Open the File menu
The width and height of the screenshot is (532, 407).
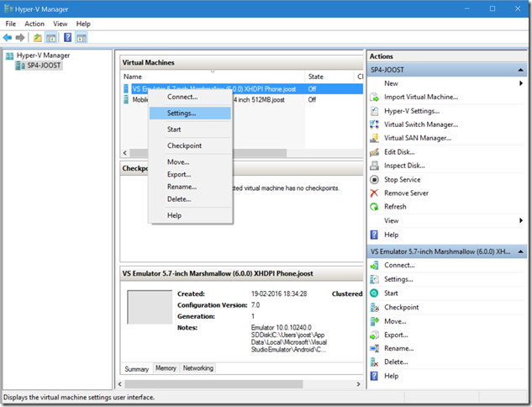point(11,24)
